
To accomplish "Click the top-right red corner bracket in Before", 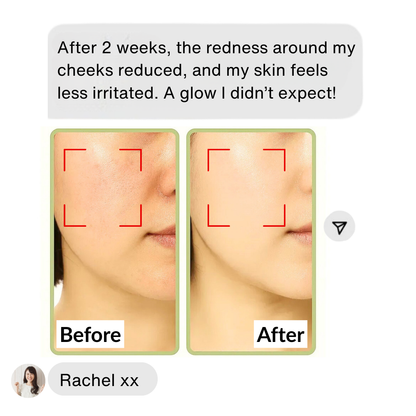I will pyautogui.click(x=131, y=160).
